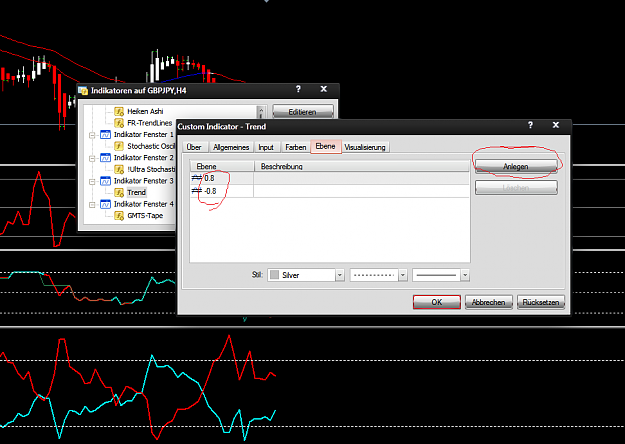
Task: Click the Silver color swatch
Action: 274,275
